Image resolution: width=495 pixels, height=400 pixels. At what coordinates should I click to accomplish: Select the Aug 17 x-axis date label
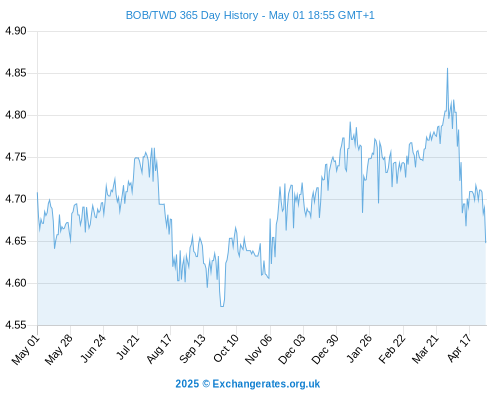point(159,349)
